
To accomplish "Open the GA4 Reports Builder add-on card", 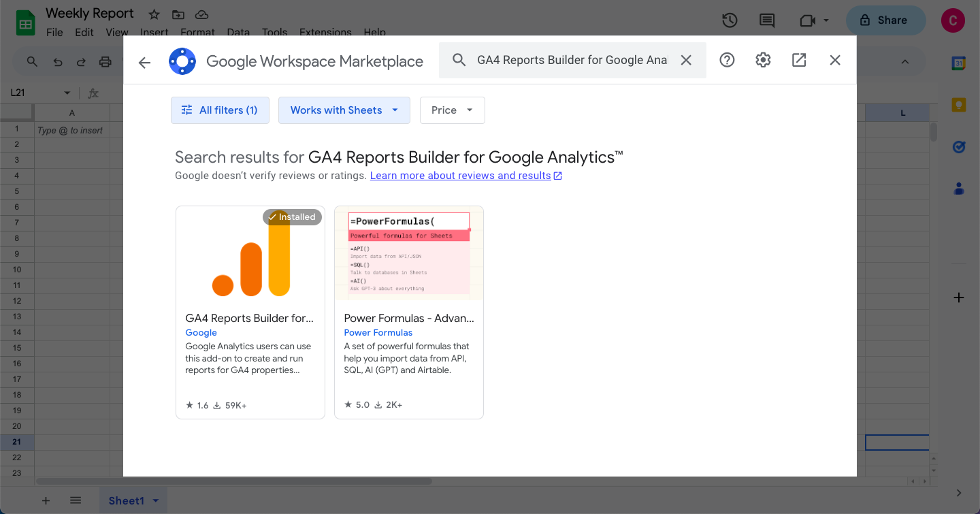I will pyautogui.click(x=250, y=312).
